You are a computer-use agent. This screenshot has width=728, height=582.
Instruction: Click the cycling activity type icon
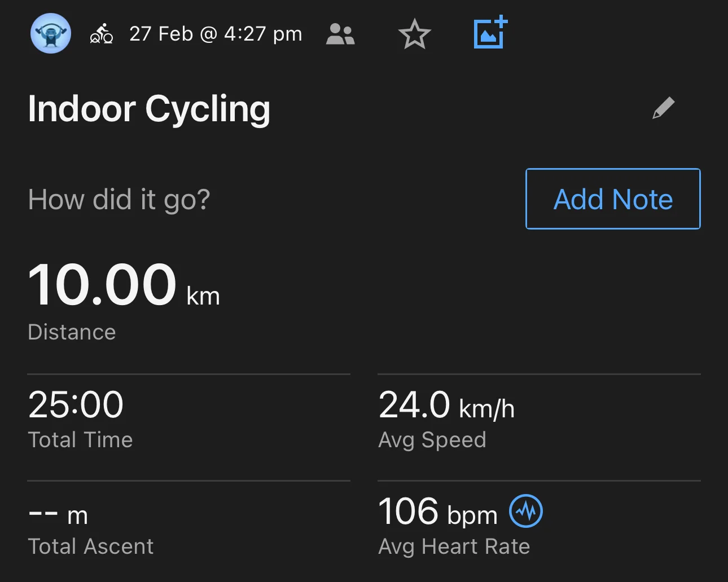pos(102,34)
